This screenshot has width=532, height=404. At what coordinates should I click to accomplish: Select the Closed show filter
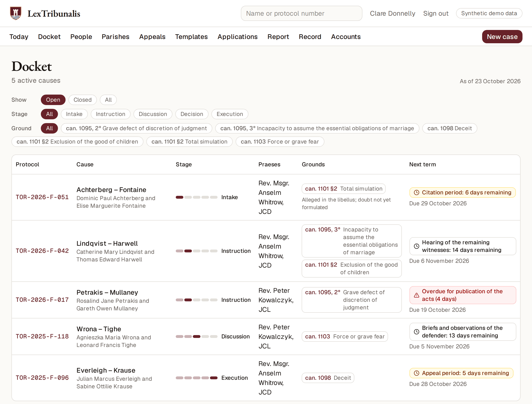click(x=82, y=100)
